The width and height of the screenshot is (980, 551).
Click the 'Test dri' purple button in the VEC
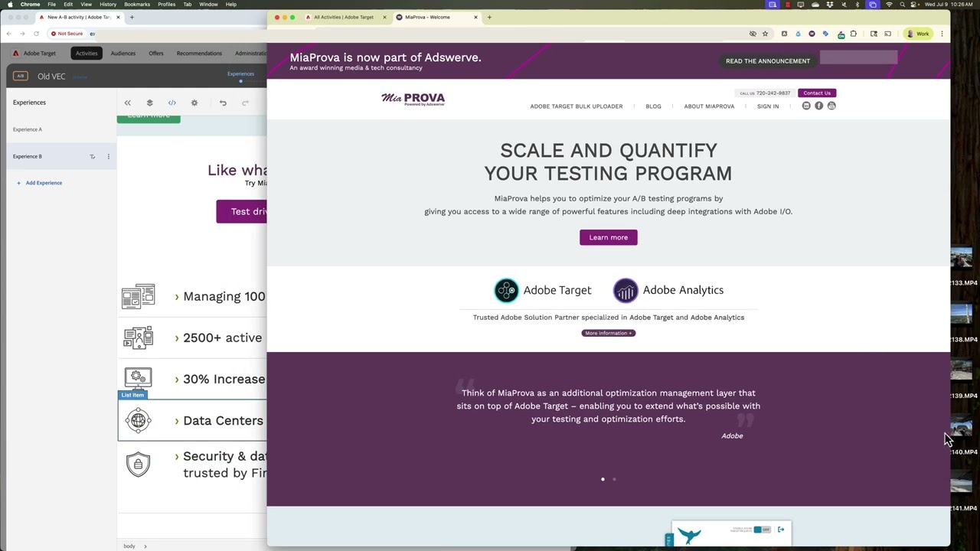coord(241,212)
